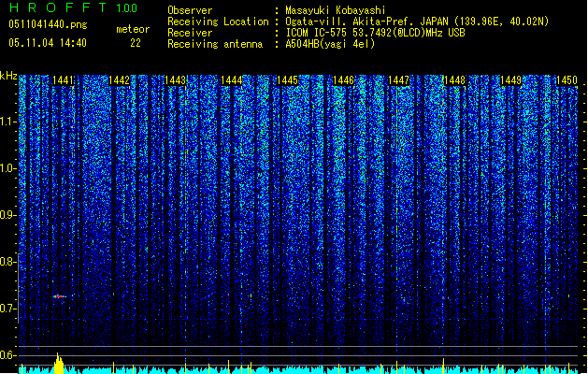Click the 1.1 frequency axis label
Image resolution: width=588 pixels, height=374 pixels.
point(8,122)
